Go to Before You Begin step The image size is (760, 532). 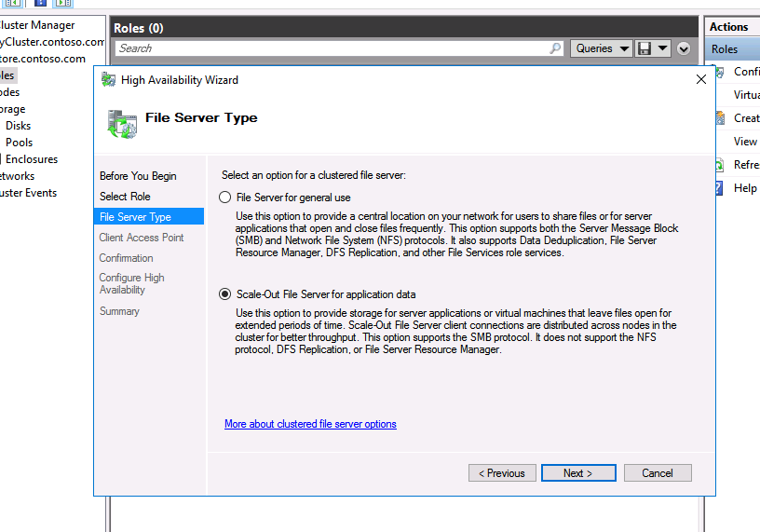point(138,176)
